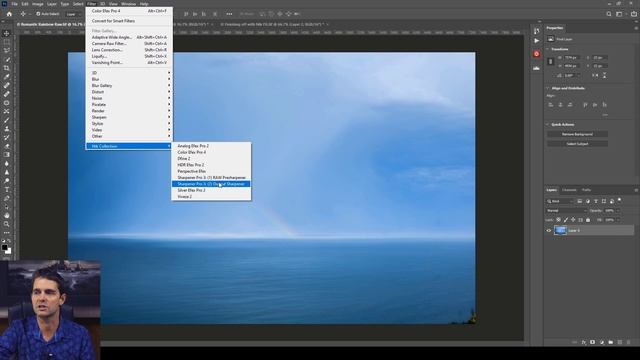Image resolution: width=640 pixels, height=360 pixels.
Task: Select the Eyedropper tool
Action: tap(7, 77)
